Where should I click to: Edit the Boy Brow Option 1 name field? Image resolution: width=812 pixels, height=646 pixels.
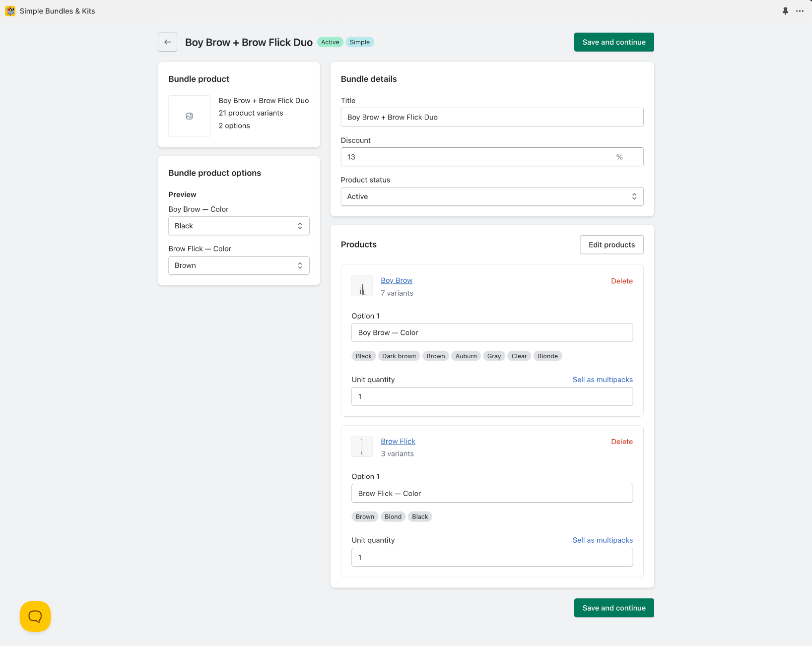coord(492,332)
